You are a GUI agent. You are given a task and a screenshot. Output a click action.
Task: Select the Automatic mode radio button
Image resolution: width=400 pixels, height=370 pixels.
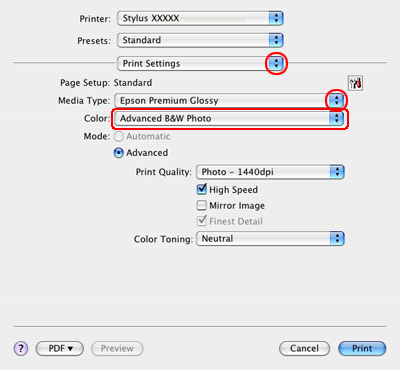pyautogui.click(x=119, y=136)
